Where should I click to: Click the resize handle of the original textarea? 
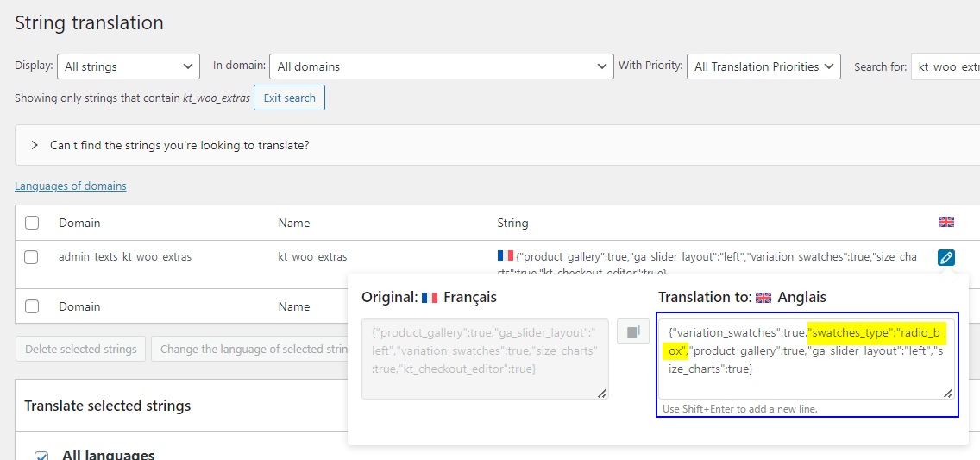coord(602,393)
